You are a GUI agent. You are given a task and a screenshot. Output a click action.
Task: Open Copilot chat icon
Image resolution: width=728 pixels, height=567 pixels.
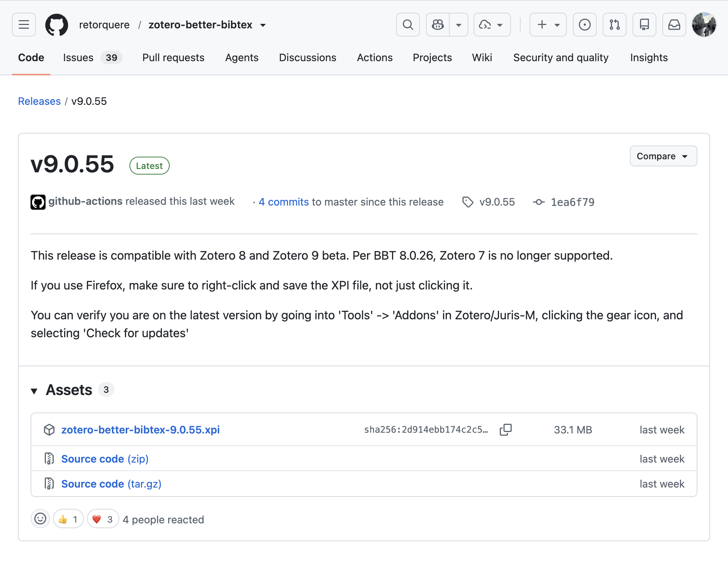(438, 25)
